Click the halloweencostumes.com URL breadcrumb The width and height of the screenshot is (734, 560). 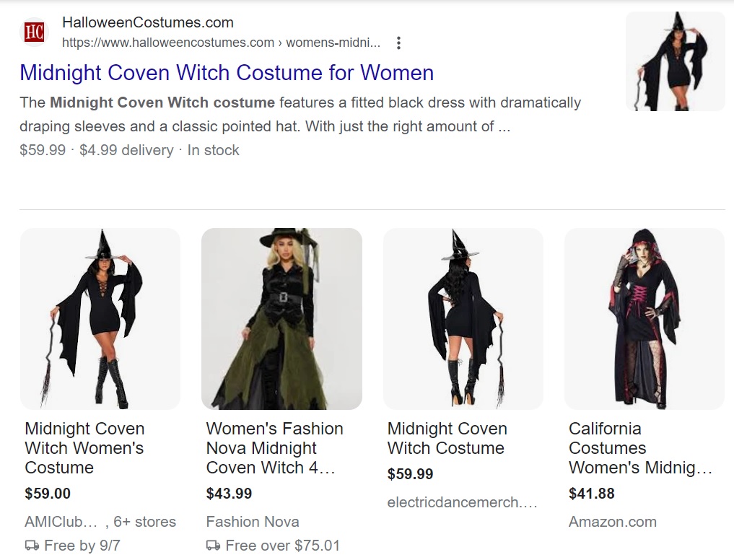click(x=221, y=43)
